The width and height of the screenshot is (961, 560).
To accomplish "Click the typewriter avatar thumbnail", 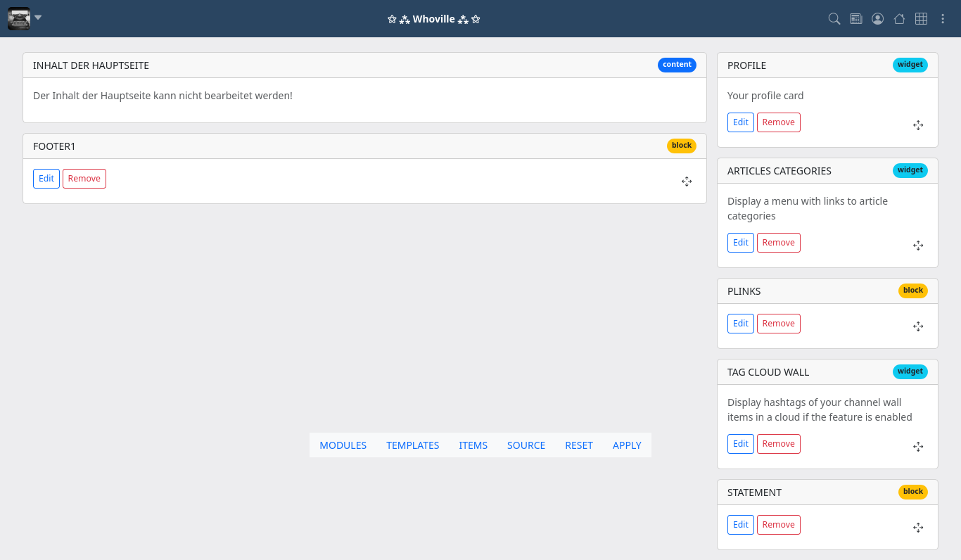I will pos(19,18).
